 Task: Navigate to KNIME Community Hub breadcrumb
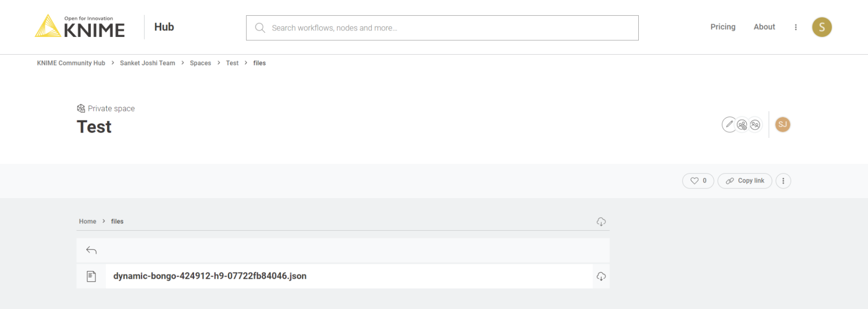point(71,63)
